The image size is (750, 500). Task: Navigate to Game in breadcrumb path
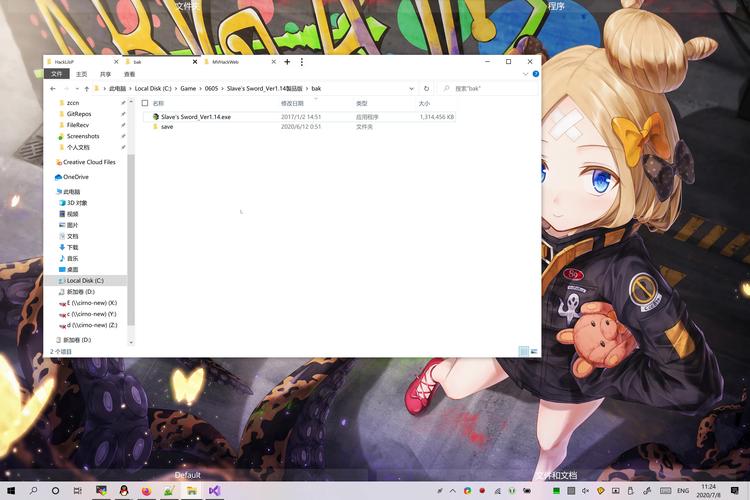coord(188,89)
